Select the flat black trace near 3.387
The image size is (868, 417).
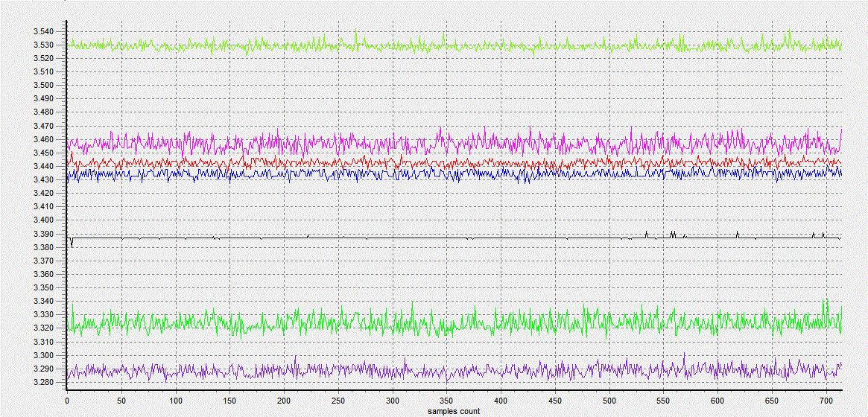(x=454, y=238)
